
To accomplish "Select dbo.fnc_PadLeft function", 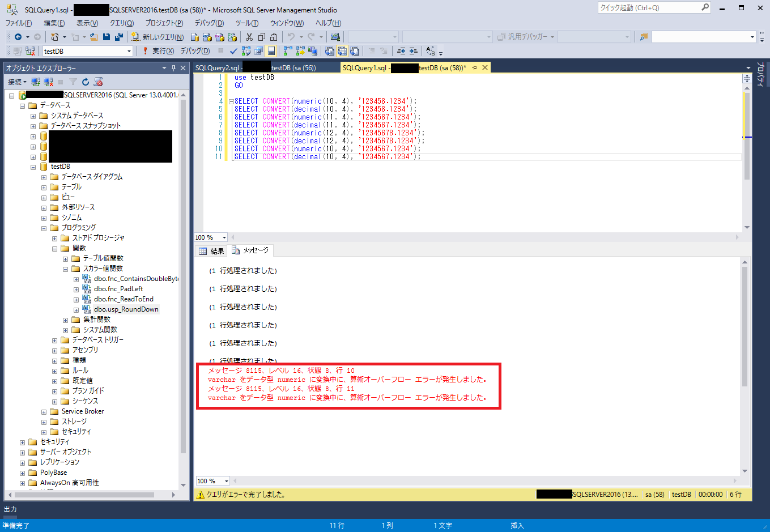I will [x=118, y=289].
